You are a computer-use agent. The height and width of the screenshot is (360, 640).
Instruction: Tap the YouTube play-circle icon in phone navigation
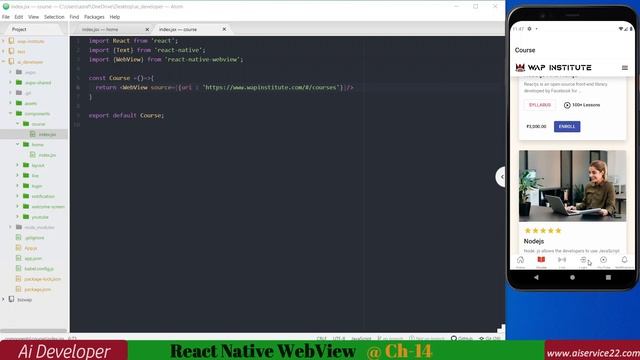pos(603,260)
